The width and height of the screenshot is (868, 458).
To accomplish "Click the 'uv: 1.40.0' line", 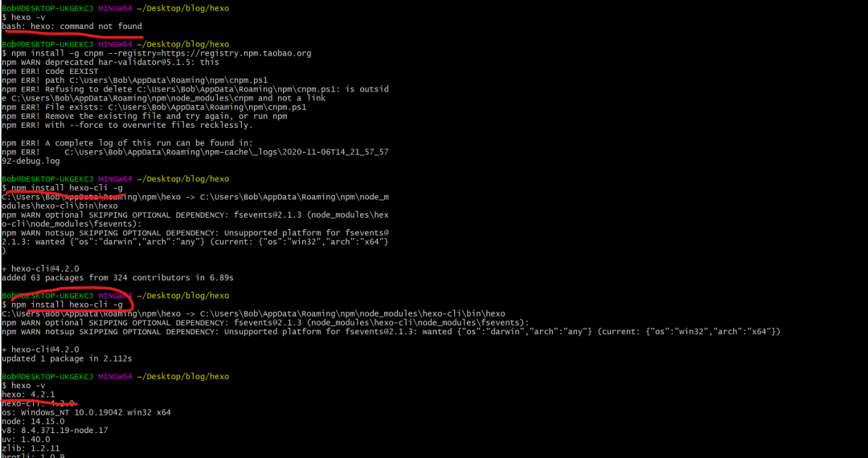I will 26,440.
